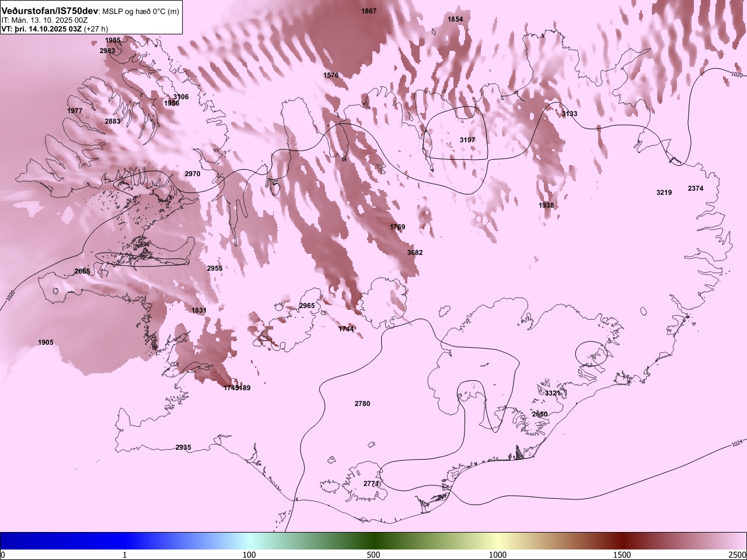The height and width of the screenshot is (560, 747).
Task: Click the 1854 height value
Action: [455, 19]
